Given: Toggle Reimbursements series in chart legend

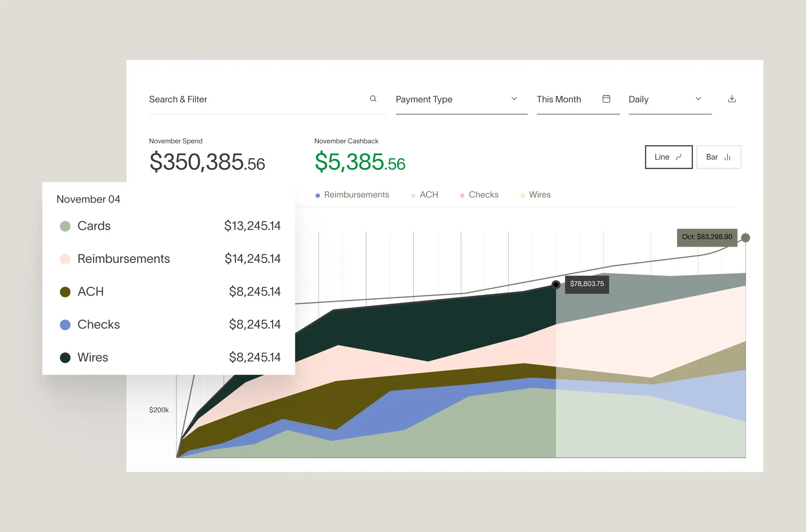Looking at the screenshot, I should [x=352, y=195].
